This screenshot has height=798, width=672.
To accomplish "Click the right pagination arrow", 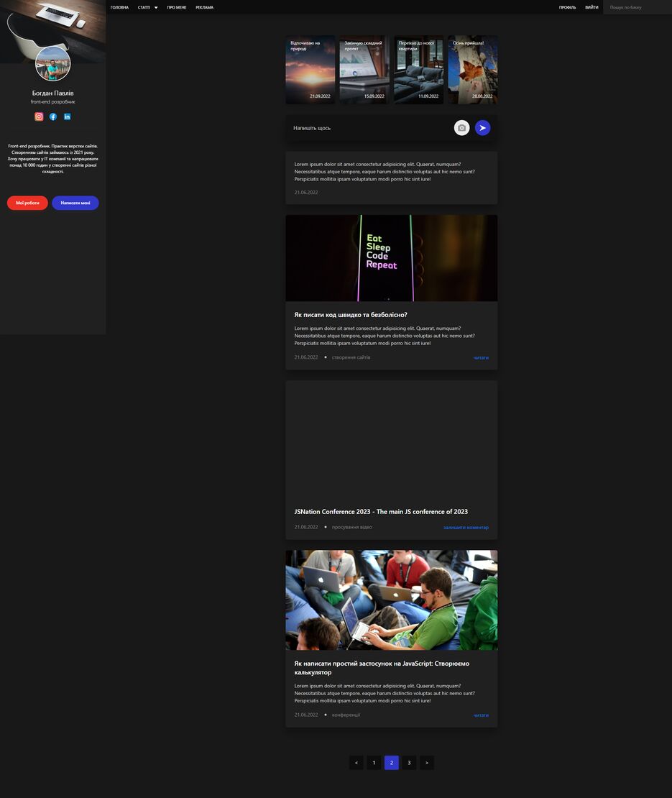I will click(x=426, y=762).
